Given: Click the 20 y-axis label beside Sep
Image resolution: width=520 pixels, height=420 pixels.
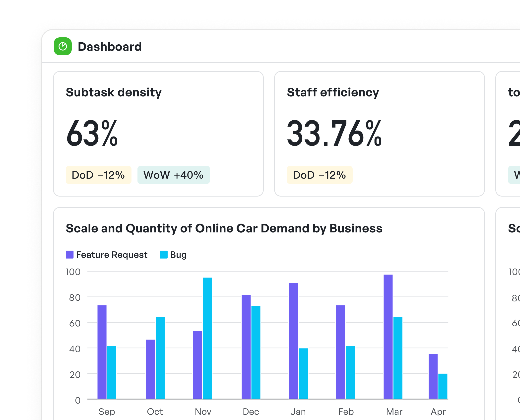Looking at the screenshot, I should coord(75,375).
